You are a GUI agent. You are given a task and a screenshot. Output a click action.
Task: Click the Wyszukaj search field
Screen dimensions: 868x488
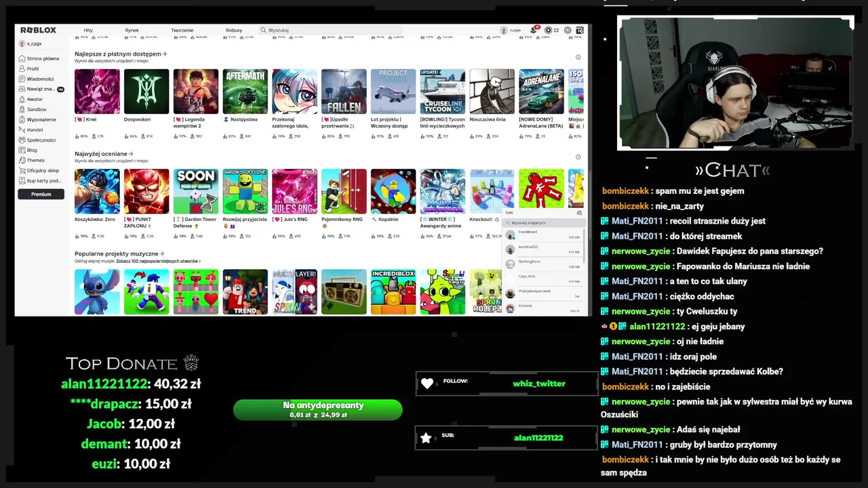click(x=330, y=30)
